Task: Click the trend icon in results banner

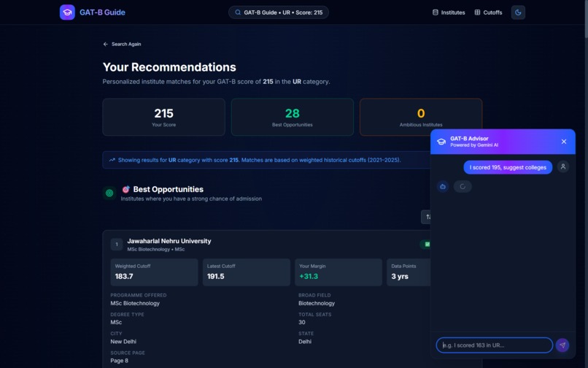Action: pos(112,160)
